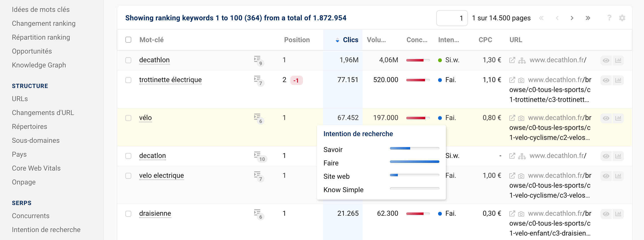Jump to last page double chevron

pyautogui.click(x=588, y=18)
